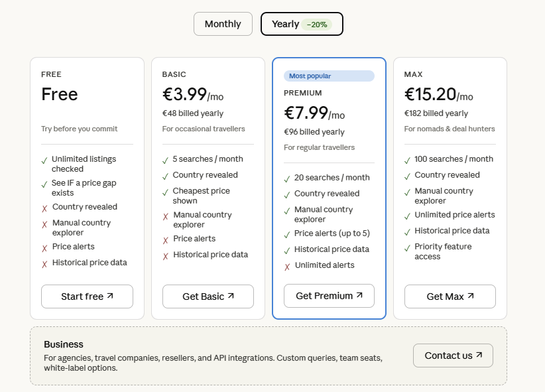
Task: Choose the Get Premium plan button
Action: coord(329,296)
